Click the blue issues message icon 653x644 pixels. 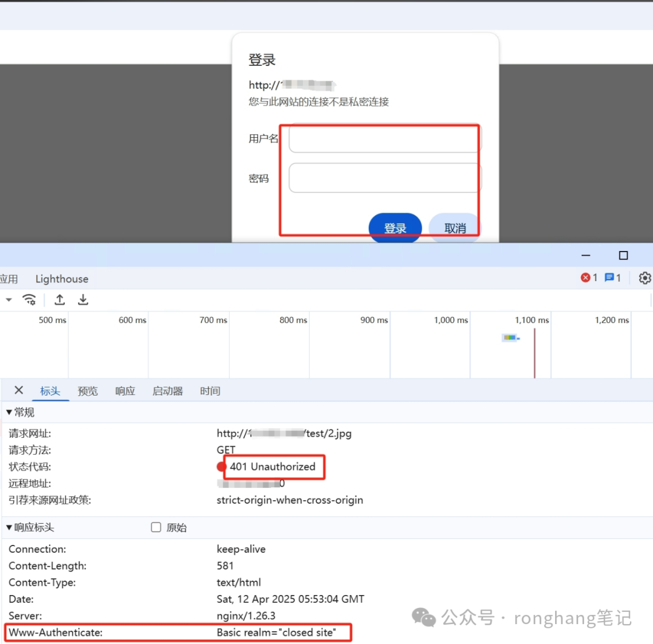click(x=609, y=278)
